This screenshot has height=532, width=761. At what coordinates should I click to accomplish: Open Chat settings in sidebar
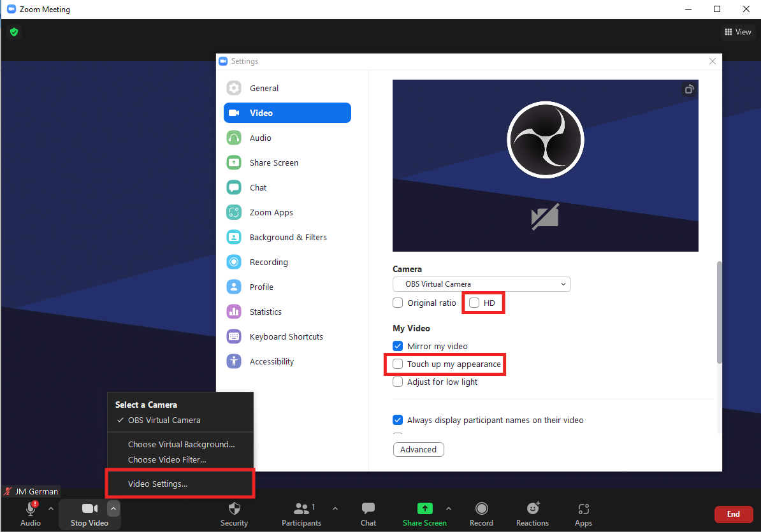coord(287,188)
